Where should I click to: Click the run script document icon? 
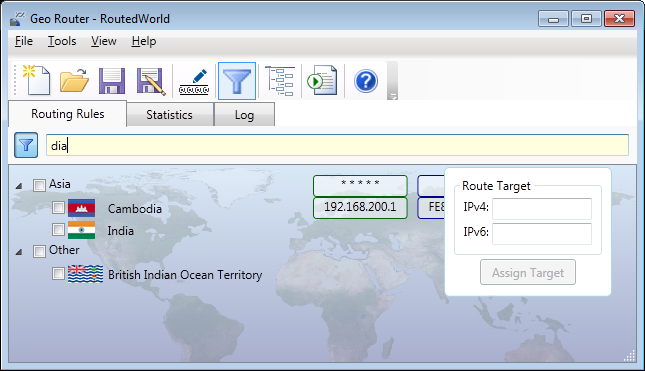322,81
